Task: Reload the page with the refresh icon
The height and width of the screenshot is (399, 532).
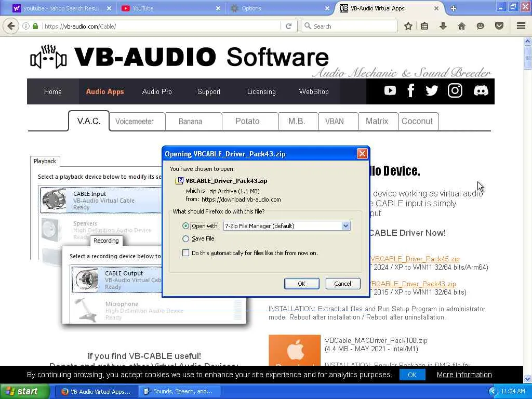Action: pyautogui.click(x=289, y=26)
